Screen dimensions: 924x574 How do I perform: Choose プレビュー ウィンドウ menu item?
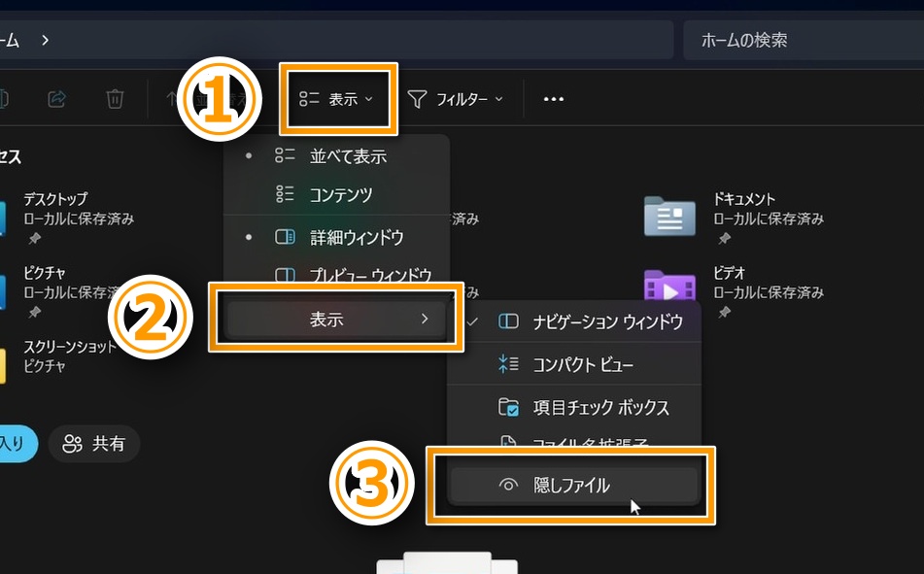[x=369, y=276]
